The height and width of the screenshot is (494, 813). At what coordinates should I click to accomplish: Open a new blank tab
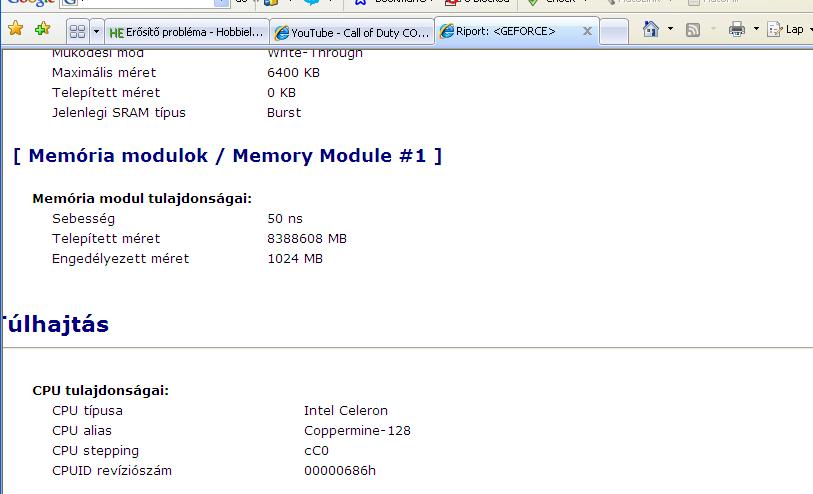(x=614, y=32)
